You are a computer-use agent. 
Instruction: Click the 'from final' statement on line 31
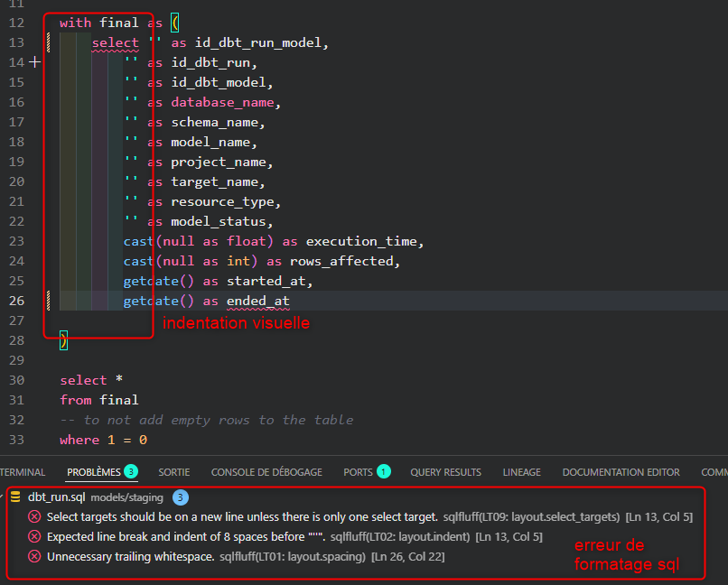point(98,400)
